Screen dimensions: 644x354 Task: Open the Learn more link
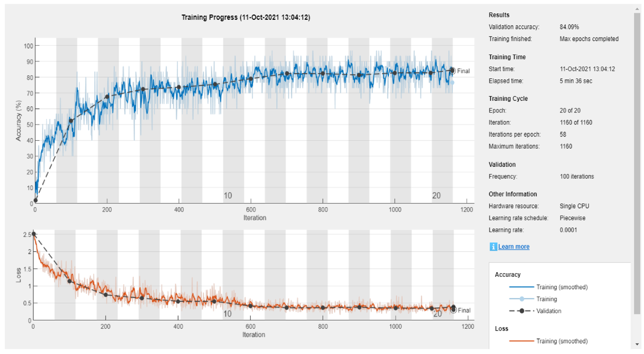(513, 247)
